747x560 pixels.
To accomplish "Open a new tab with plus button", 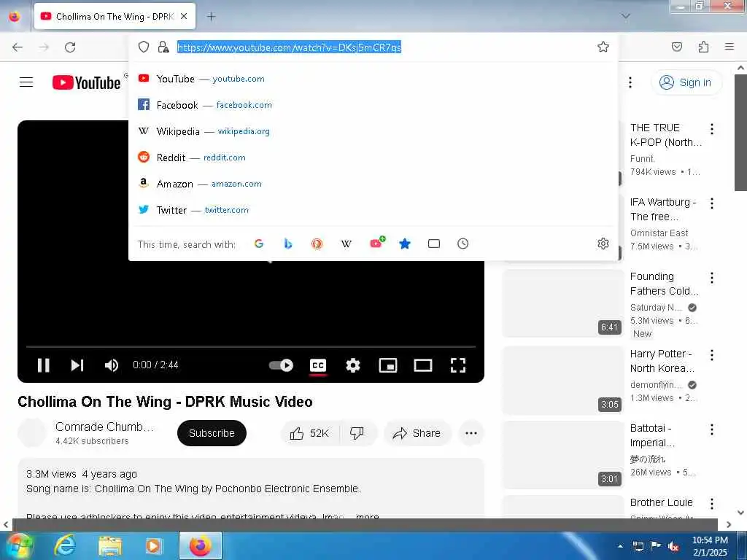I will (x=211, y=17).
